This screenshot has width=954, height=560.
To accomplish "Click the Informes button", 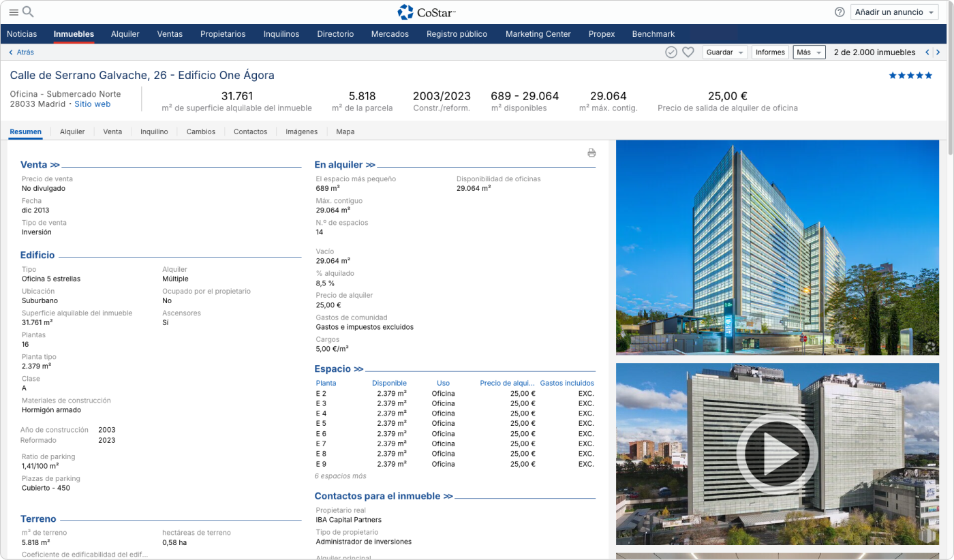I will (x=770, y=52).
